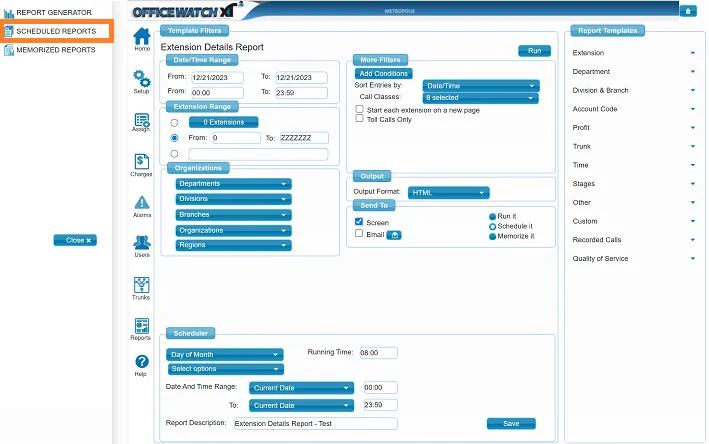This screenshot has width=709, height=444.
Task: Open the Assign icon
Action: (142, 121)
